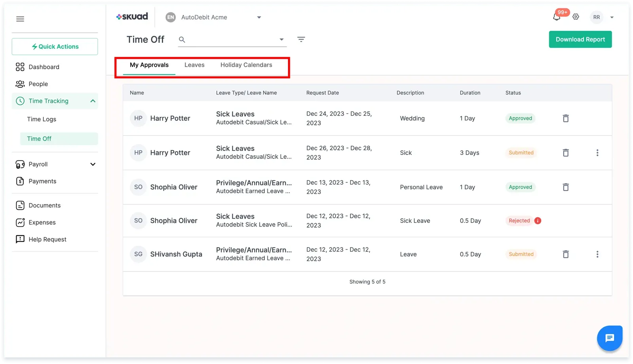Viewport: 633px width, 364px height.
Task: Click the Status column header
Action: pos(513,93)
